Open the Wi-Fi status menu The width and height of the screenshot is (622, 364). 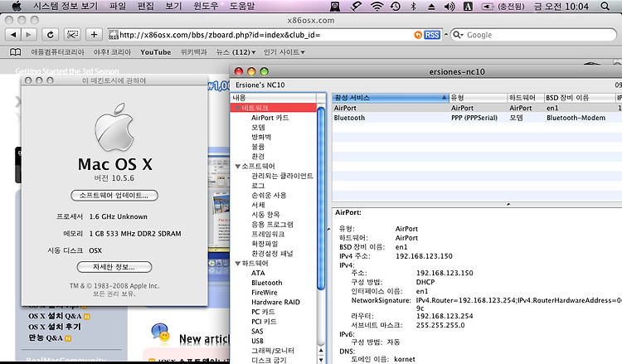(x=377, y=6)
